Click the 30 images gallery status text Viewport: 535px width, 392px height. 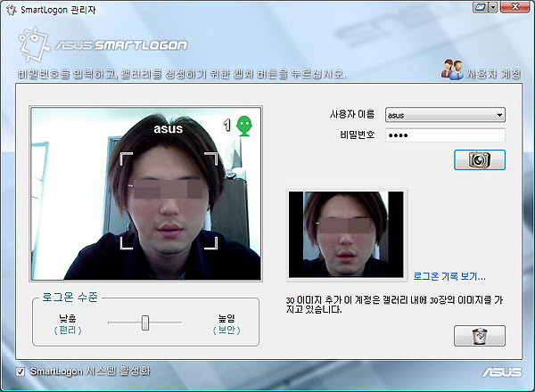pyautogui.click(x=394, y=305)
